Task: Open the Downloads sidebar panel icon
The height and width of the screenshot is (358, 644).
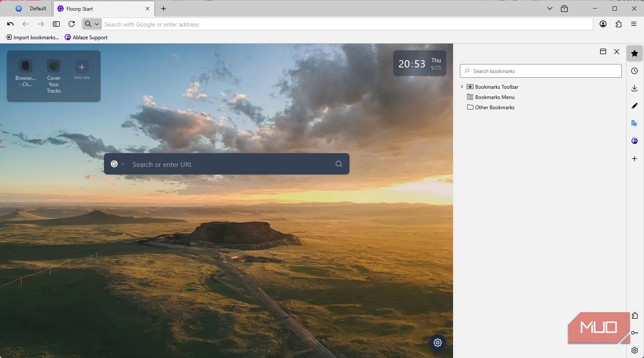Action: click(x=634, y=88)
